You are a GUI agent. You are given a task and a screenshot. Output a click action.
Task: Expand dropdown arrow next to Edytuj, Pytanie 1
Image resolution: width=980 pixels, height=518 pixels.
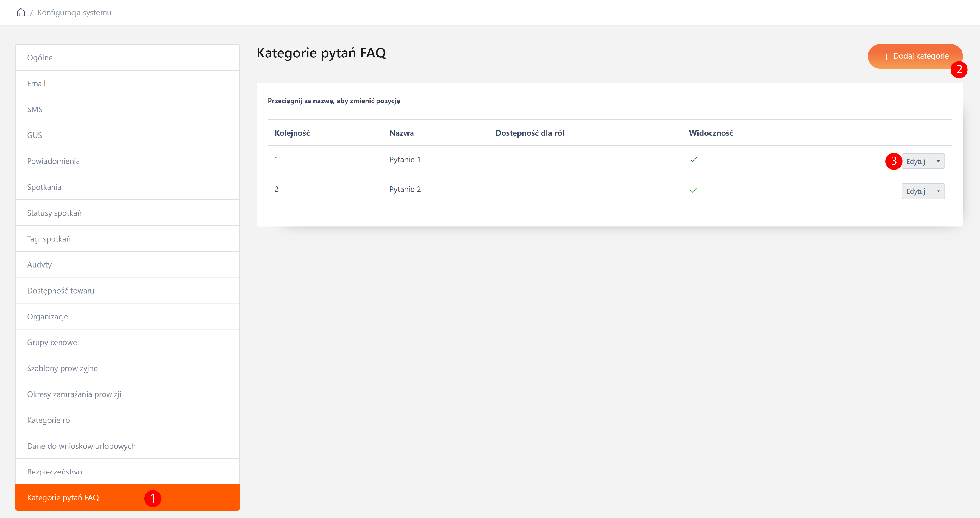938,161
